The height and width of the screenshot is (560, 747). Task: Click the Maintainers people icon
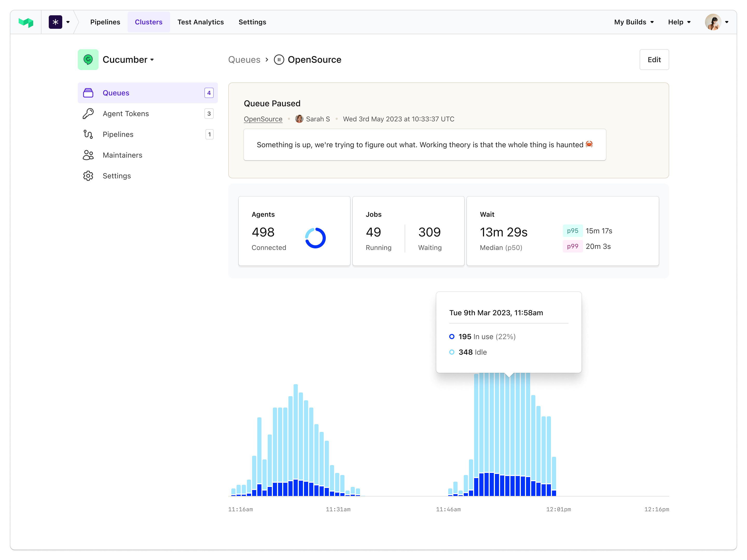pyautogui.click(x=88, y=155)
